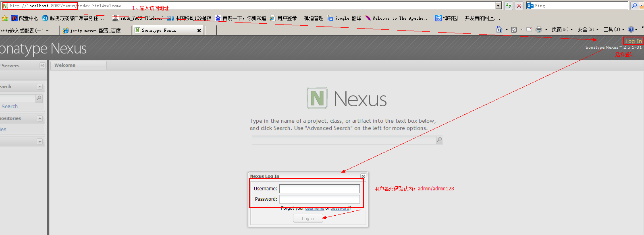
Task: Open the 解决方案部日常事务 bookmark
Action: point(73,18)
